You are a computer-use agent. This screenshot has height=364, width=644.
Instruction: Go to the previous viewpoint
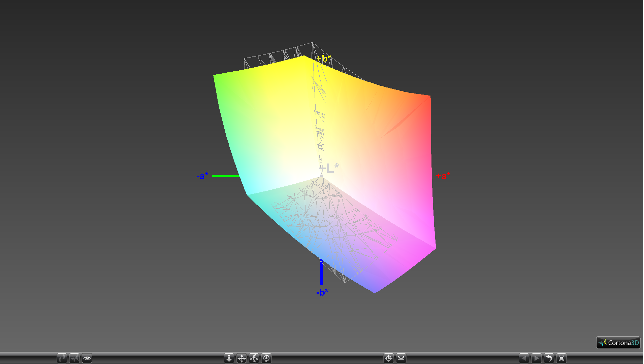[524, 359]
